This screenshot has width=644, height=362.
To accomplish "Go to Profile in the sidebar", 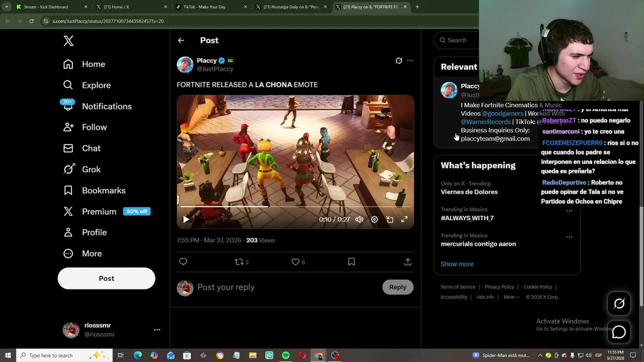I will pos(85,233).
